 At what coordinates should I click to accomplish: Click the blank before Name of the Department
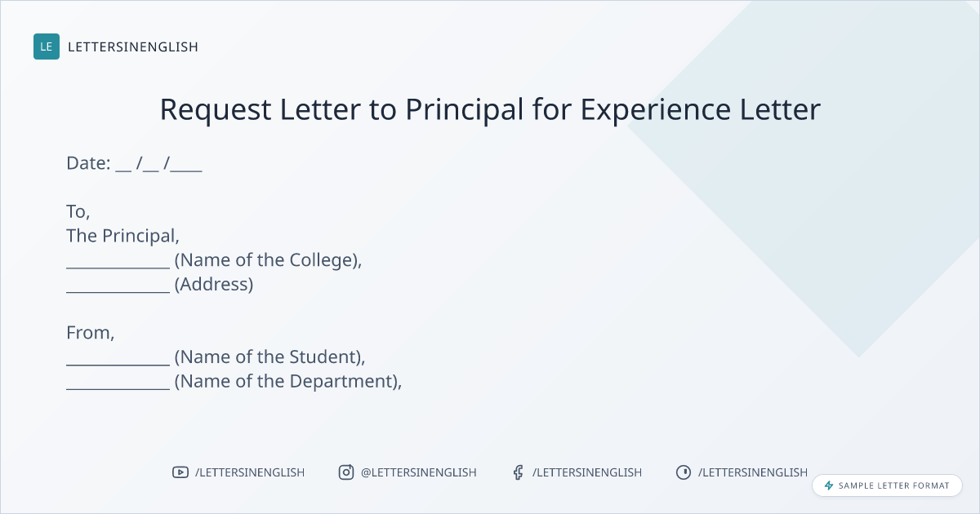pyautogui.click(x=118, y=384)
